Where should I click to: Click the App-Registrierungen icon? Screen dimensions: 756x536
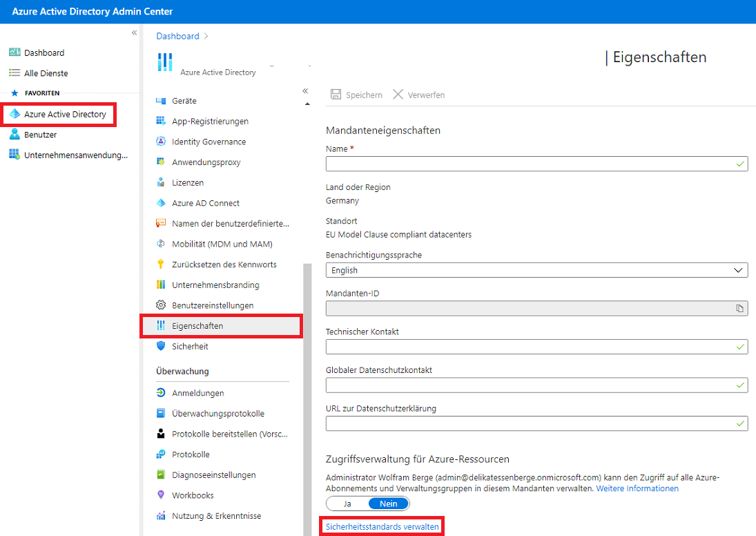tap(161, 121)
